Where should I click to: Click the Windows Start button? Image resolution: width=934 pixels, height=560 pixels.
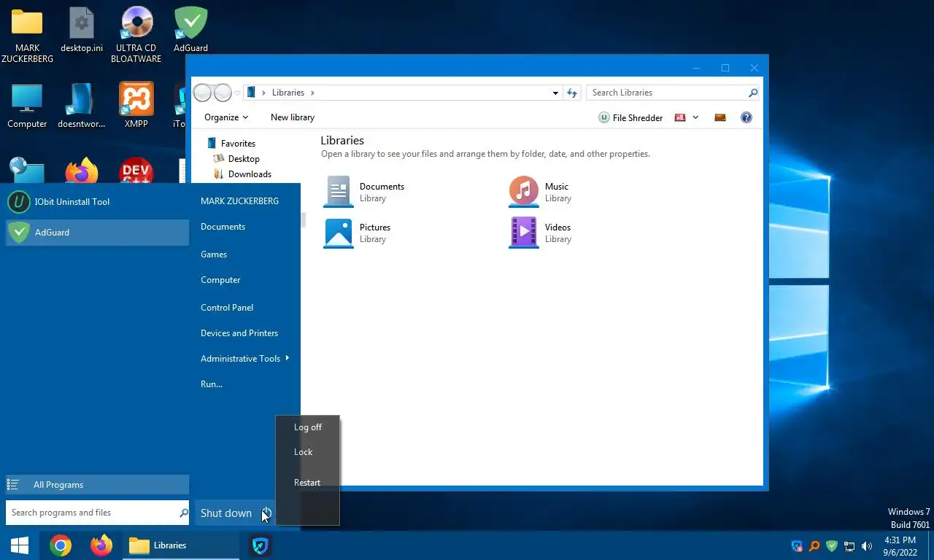[x=20, y=545]
